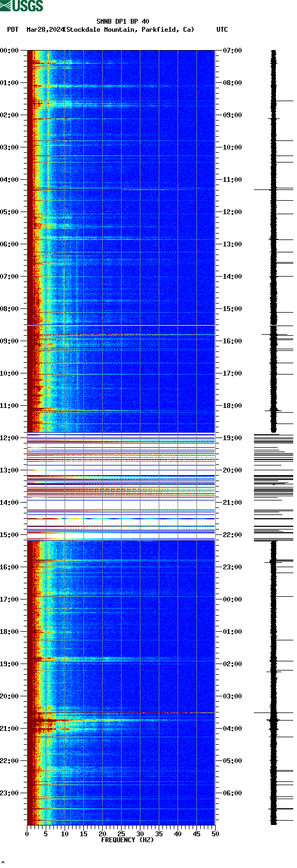The width and height of the screenshot is (297, 868).
Task: Click the Mar28,2024 date text
Action: 46,30
